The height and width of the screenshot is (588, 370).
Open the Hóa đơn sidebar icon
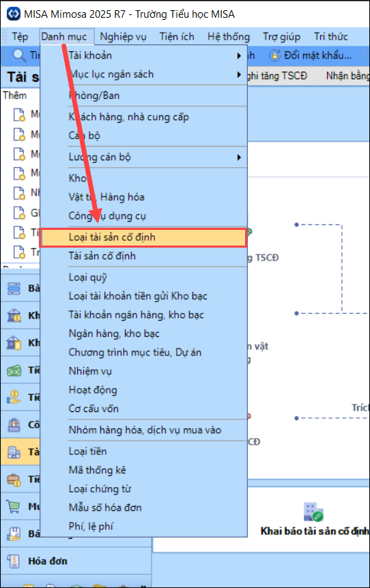click(x=14, y=561)
